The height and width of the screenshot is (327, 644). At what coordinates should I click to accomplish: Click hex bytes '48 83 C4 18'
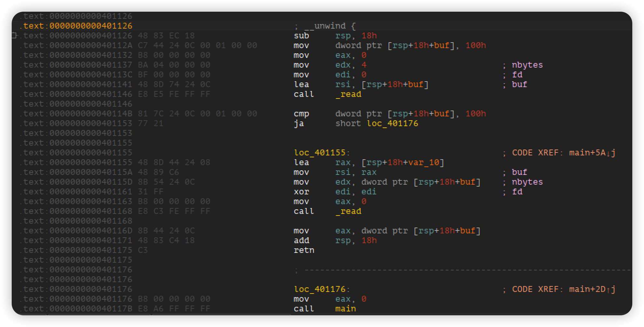tap(166, 240)
